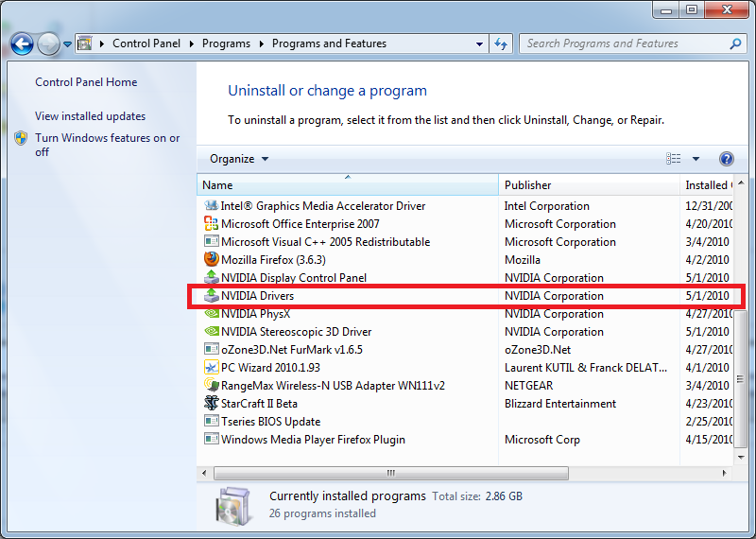Expand the arrow after Control Panel breadcrumb
756x539 pixels.
(x=192, y=43)
